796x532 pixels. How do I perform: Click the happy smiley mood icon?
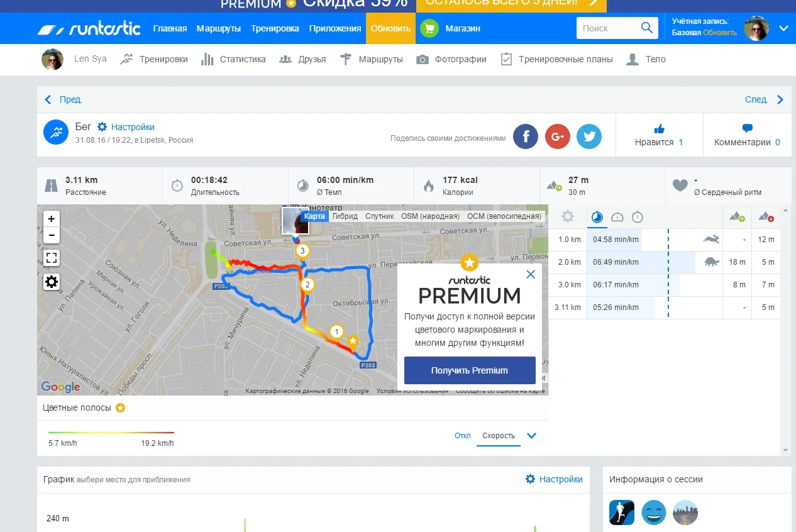(654, 513)
